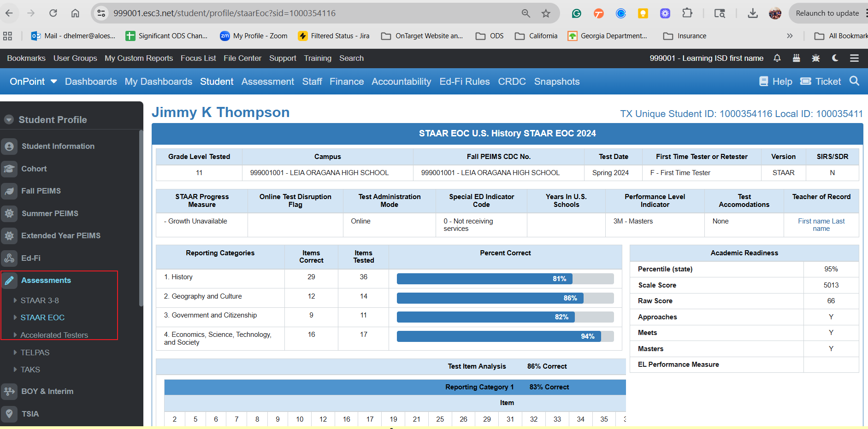868x429 pixels.
Task: Open Cohort via its sidebar icon
Action: pos(9,169)
